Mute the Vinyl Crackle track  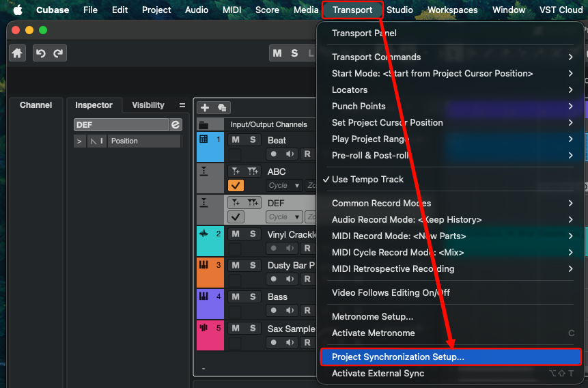pyautogui.click(x=236, y=234)
